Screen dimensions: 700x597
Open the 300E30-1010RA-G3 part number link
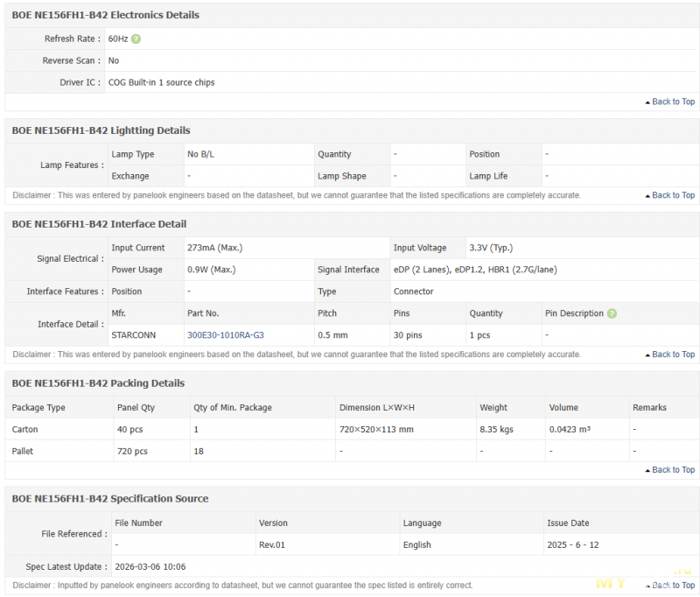(x=225, y=334)
